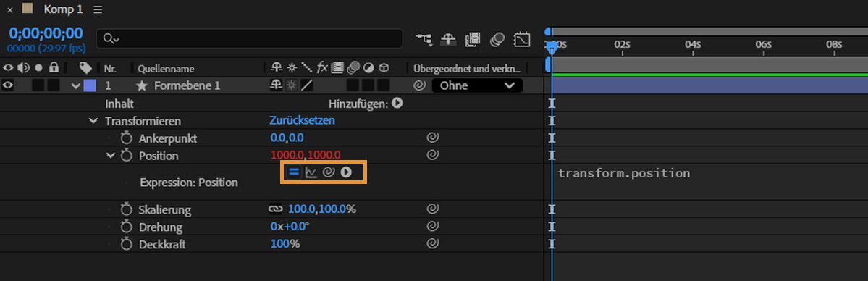Image resolution: width=868 pixels, height=281 pixels.
Task: Collapse the Position property chevron
Action: click(110, 155)
